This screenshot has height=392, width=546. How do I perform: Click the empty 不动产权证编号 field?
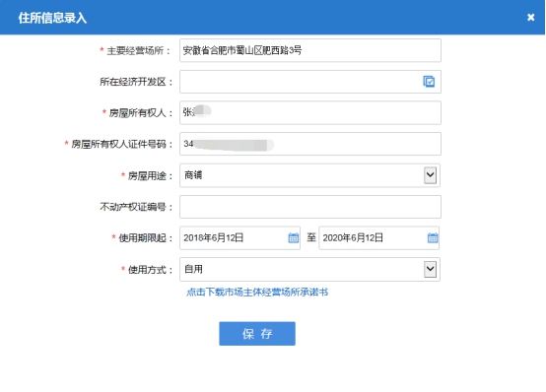pos(310,207)
